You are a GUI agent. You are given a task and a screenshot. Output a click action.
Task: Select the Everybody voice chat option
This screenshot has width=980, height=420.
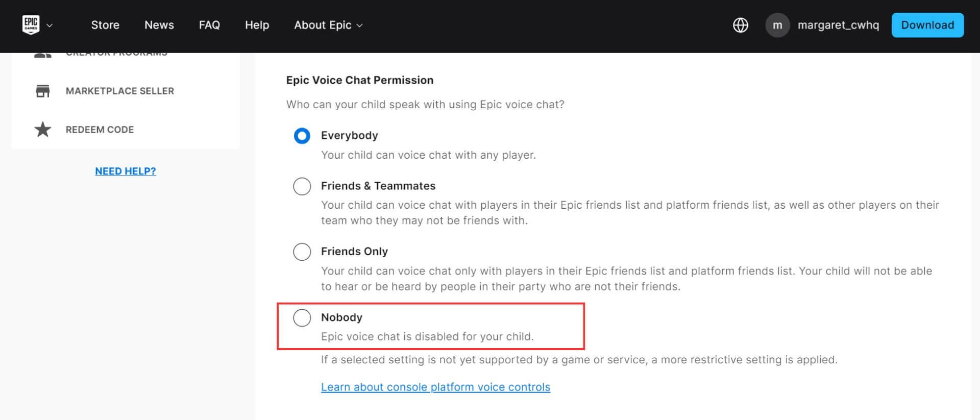(x=302, y=136)
